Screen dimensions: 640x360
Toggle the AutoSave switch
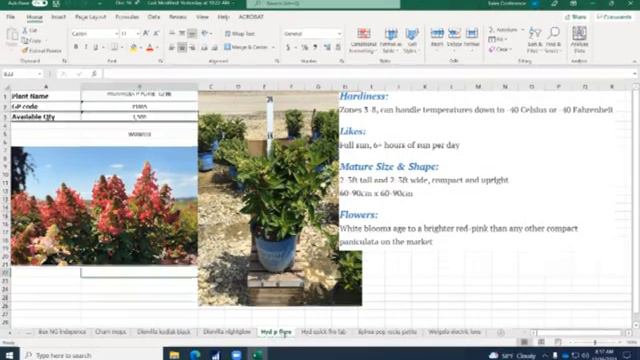pyautogui.click(x=39, y=3)
